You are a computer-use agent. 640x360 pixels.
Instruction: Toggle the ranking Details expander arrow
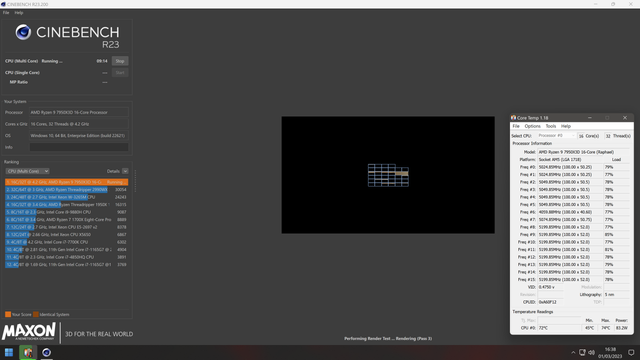pyautogui.click(x=125, y=171)
